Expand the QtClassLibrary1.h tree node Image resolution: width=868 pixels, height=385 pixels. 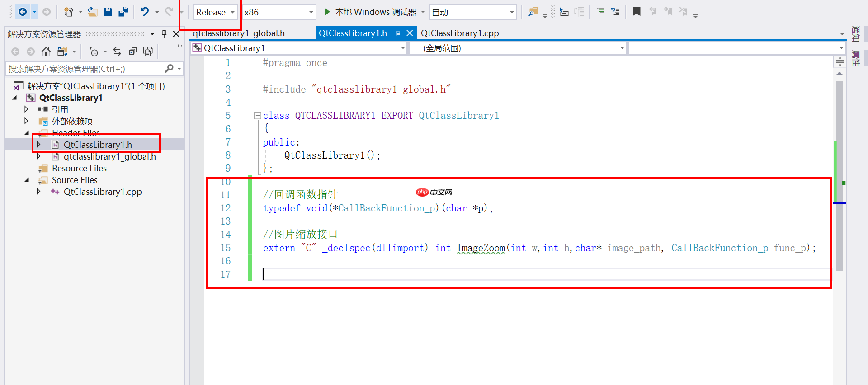(38, 145)
